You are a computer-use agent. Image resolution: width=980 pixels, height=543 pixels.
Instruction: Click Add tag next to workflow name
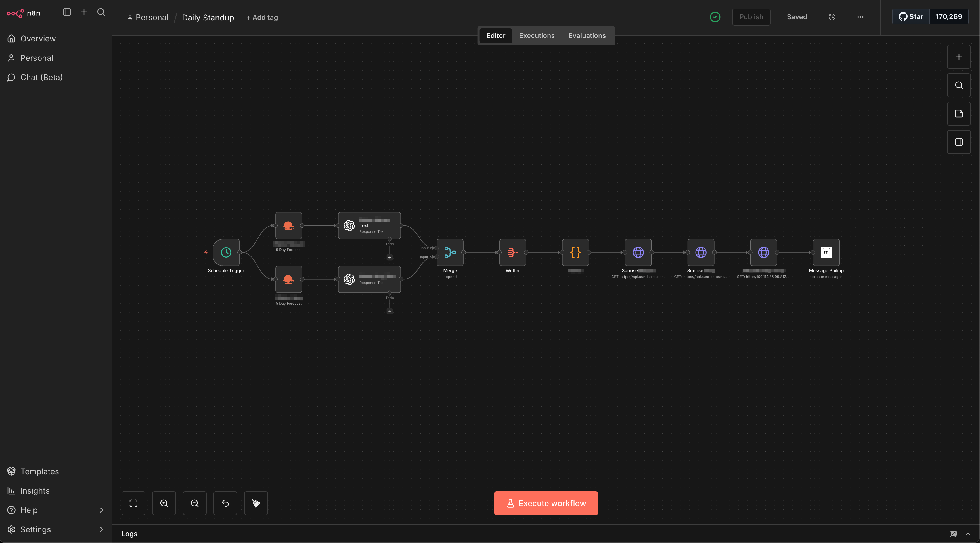tap(262, 18)
